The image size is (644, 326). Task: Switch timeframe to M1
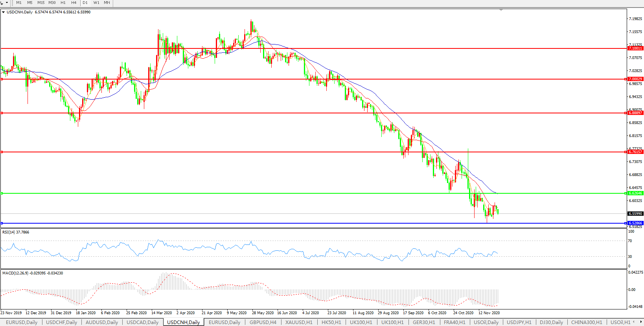(19, 3)
